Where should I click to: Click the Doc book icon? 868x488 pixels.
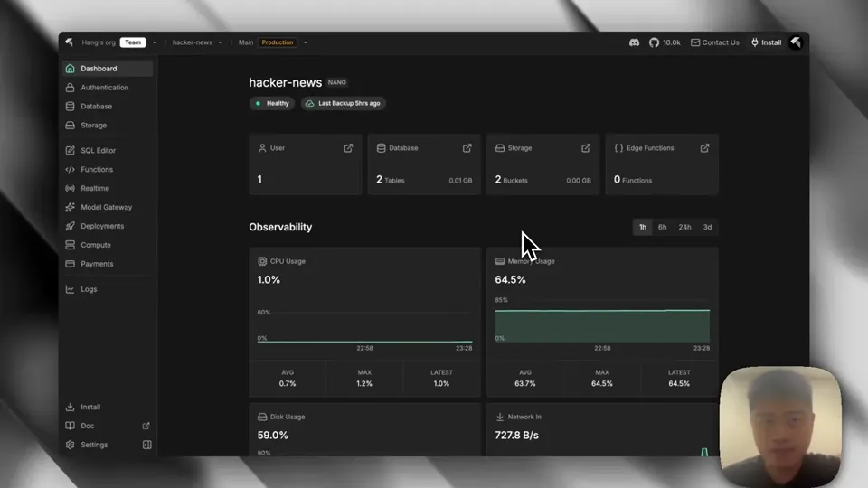70,426
